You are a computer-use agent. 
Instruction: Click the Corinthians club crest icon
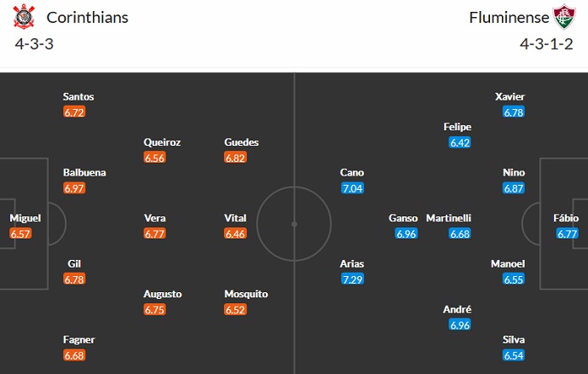click(25, 17)
